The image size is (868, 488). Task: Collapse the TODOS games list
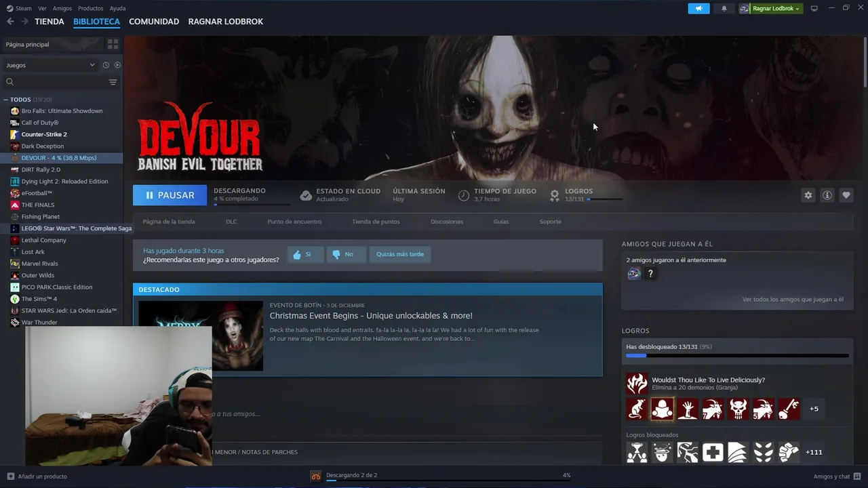point(5,100)
